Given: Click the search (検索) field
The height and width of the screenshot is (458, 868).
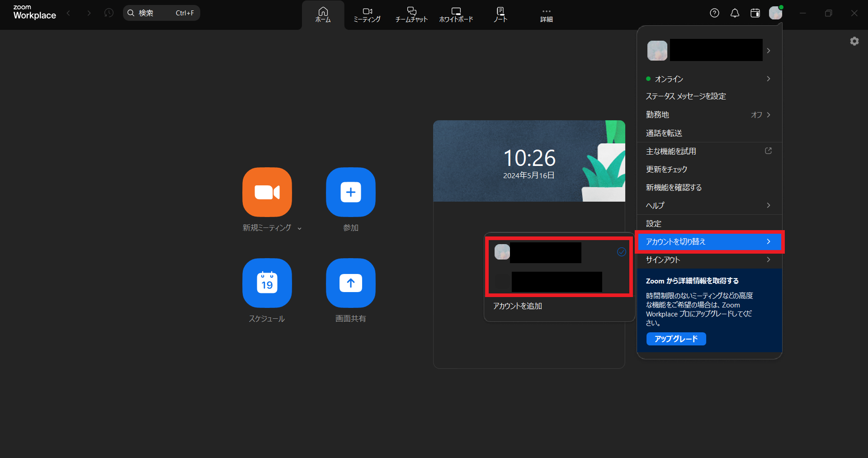Looking at the screenshot, I should [x=161, y=13].
